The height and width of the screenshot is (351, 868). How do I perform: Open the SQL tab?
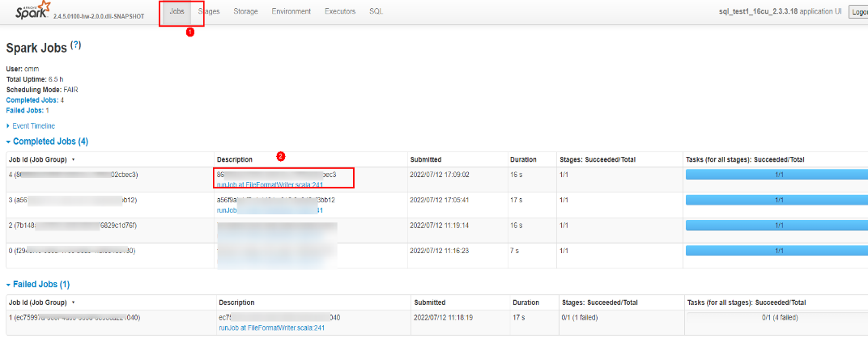pyautogui.click(x=377, y=11)
